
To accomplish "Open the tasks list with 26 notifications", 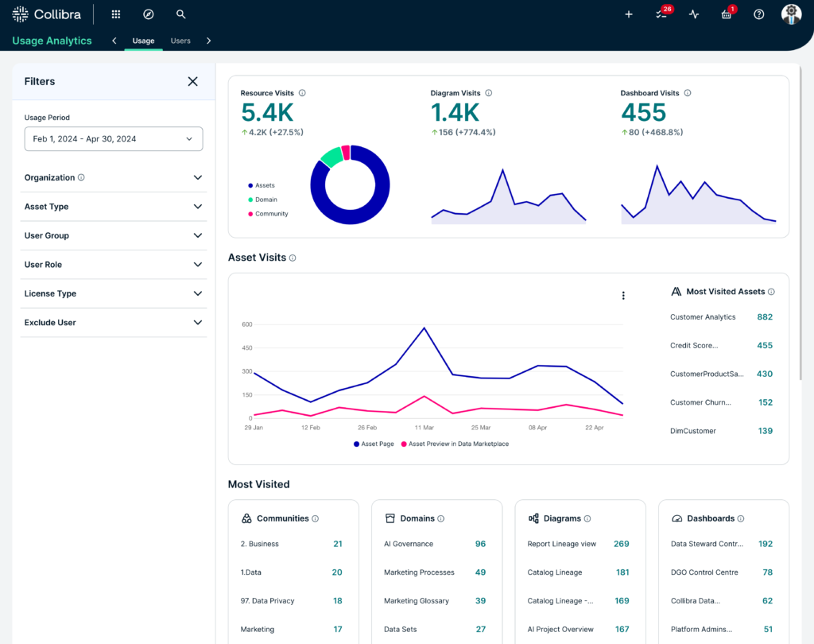I will [661, 14].
